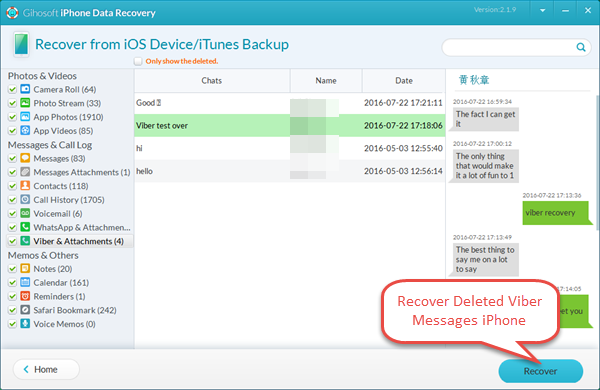Uncheck the Call History checkbox
Viewport: 600px width, 390px height.
[12, 199]
